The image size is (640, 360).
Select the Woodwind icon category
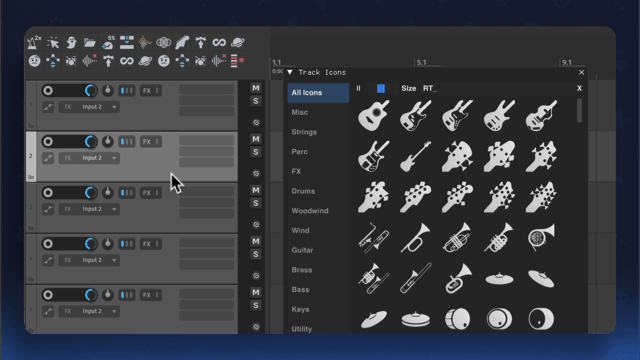(x=310, y=211)
